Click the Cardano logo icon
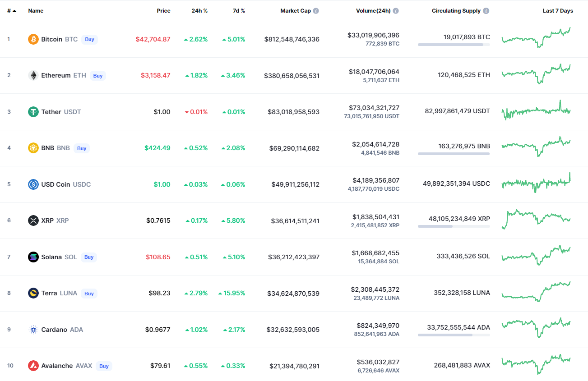Image resolution: width=588 pixels, height=381 pixels. coord(33,330)
